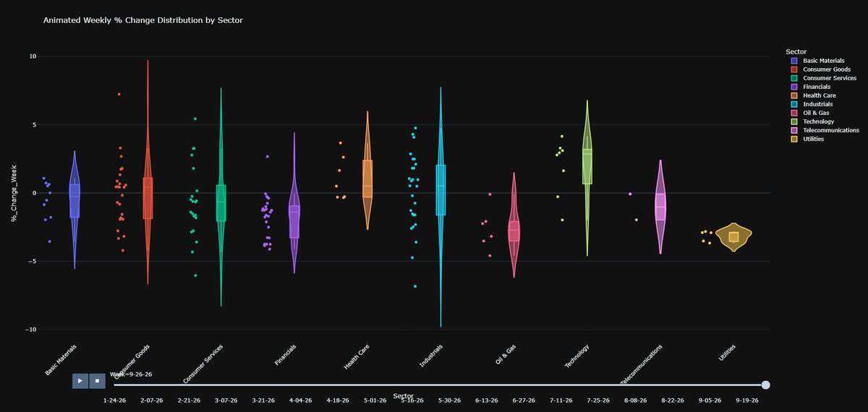Click the Health Care violin box
Image resolution: width=868 pixels, height=412 pixels.
pyautogui.click(x=367, y=179)
